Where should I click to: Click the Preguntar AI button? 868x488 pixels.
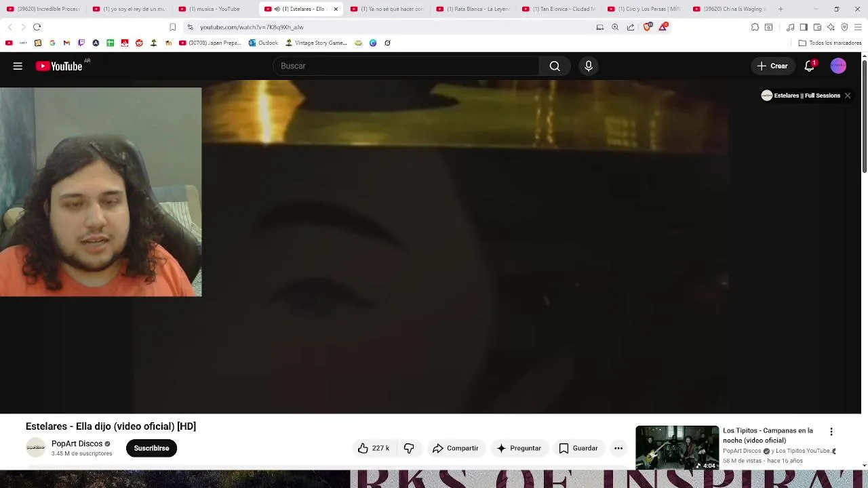click(519, 448)
